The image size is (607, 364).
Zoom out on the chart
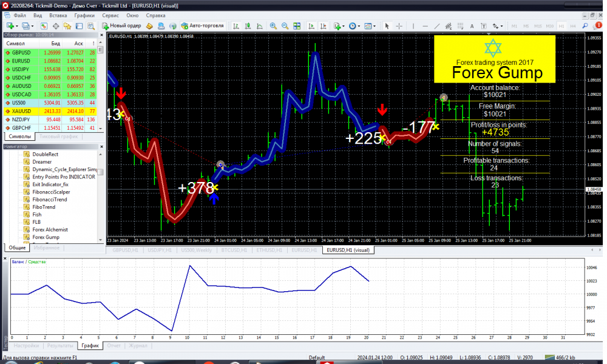pyautogui.click(x=285, y=26)
